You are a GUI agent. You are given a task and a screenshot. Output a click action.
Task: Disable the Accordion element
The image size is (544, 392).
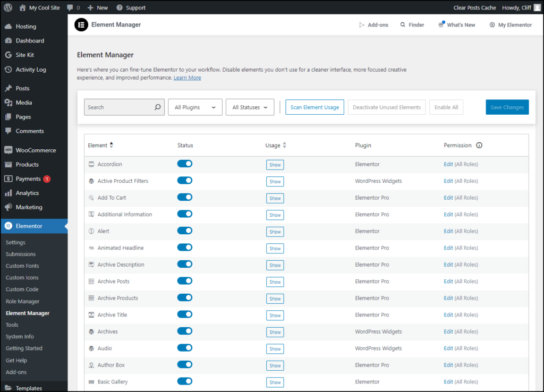click(184, 164)
